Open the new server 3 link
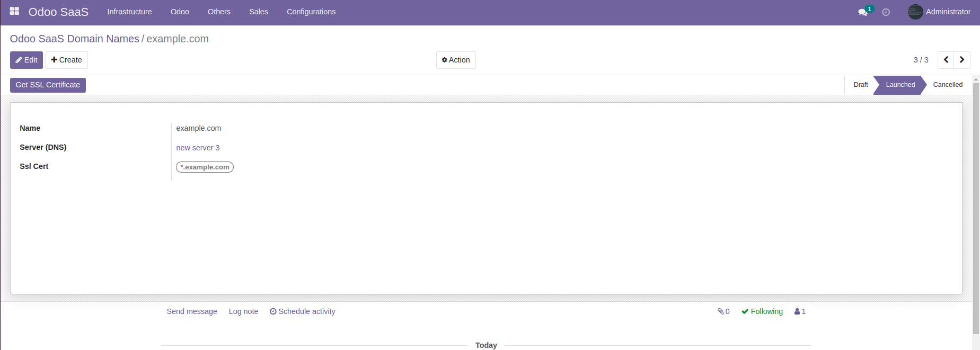The width and height of the screenshot is (980, 350). coord(198,148)
